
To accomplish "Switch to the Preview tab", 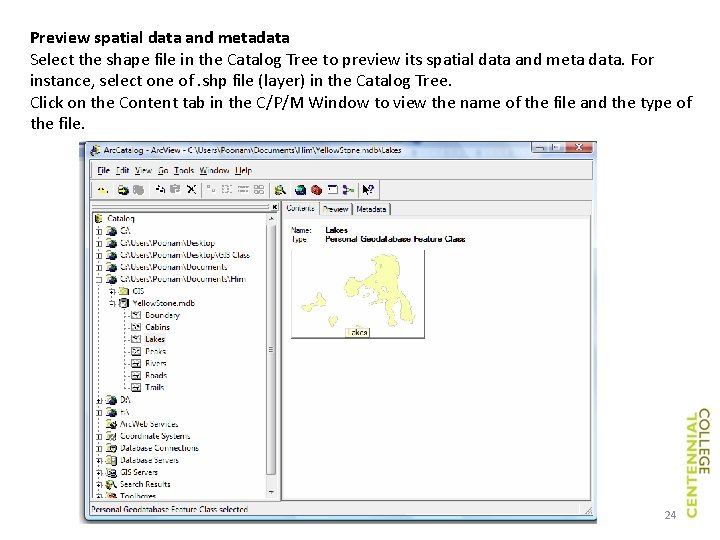I will tap(336, 209).
